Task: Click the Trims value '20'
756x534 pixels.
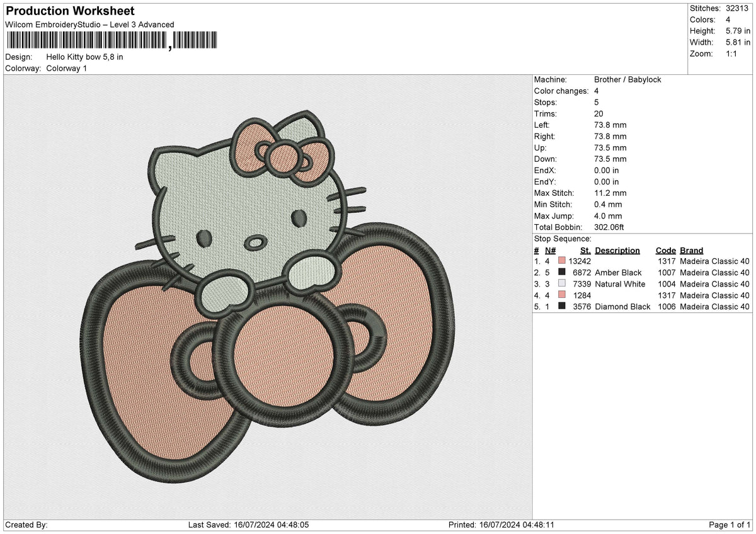Action: pos(598,114)
